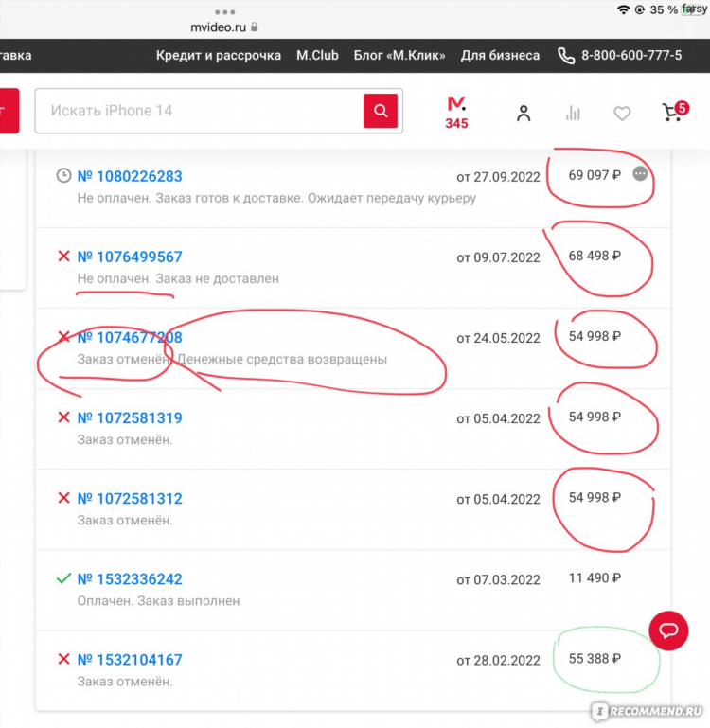The height and width of the screenshot is (728, 710).
Task: Click the amount 68 498 ₽
Action: point(595,256)
